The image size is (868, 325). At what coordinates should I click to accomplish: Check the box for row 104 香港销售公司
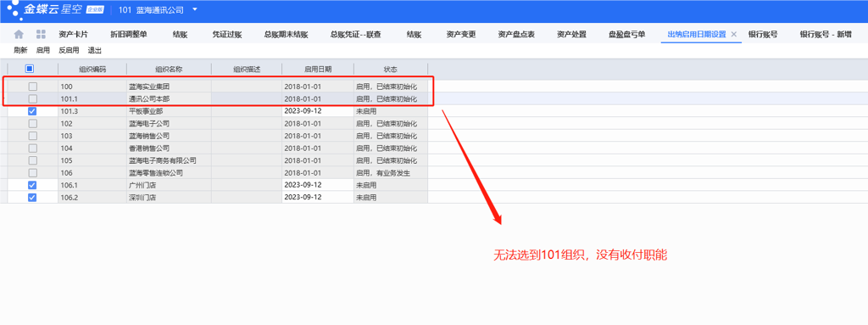coord(33,148)
